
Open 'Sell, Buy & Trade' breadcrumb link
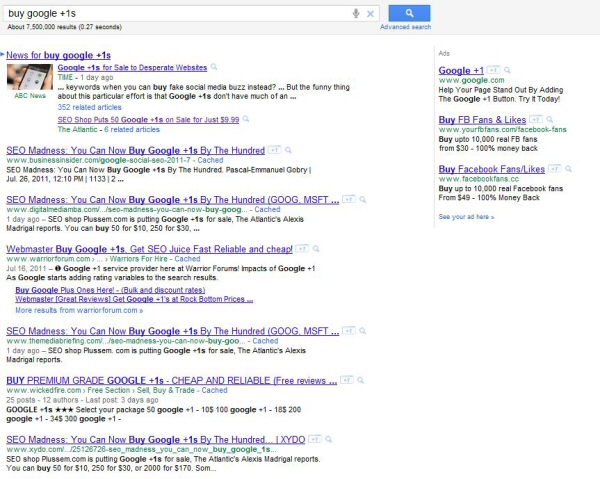tap(166, 390)
